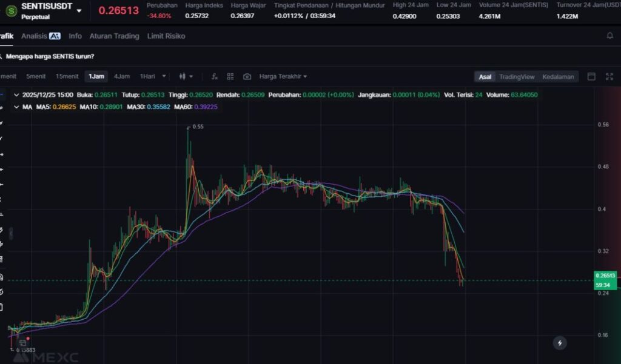Select the 4Jam timeframe
Viewport: 621px width, 364px height.
pyautogui.click(x=122, y=77)
